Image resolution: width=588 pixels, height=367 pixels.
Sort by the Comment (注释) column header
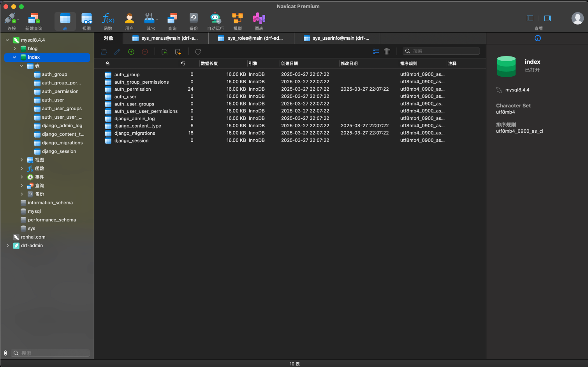click(466, 63)
